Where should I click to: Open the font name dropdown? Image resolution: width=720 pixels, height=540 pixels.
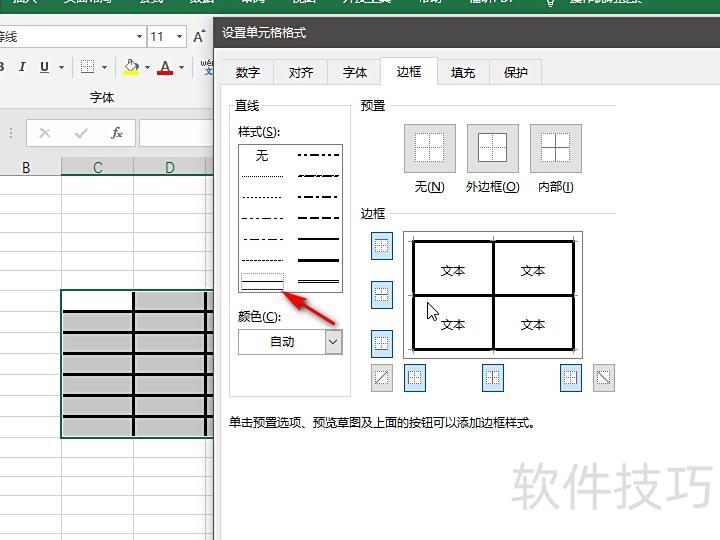[139, 36]
